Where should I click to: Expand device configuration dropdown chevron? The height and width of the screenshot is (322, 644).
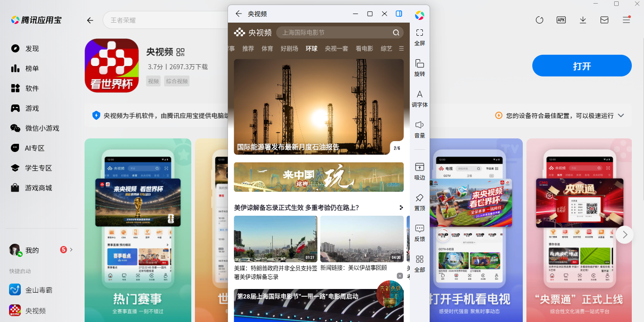pos(621,116)
